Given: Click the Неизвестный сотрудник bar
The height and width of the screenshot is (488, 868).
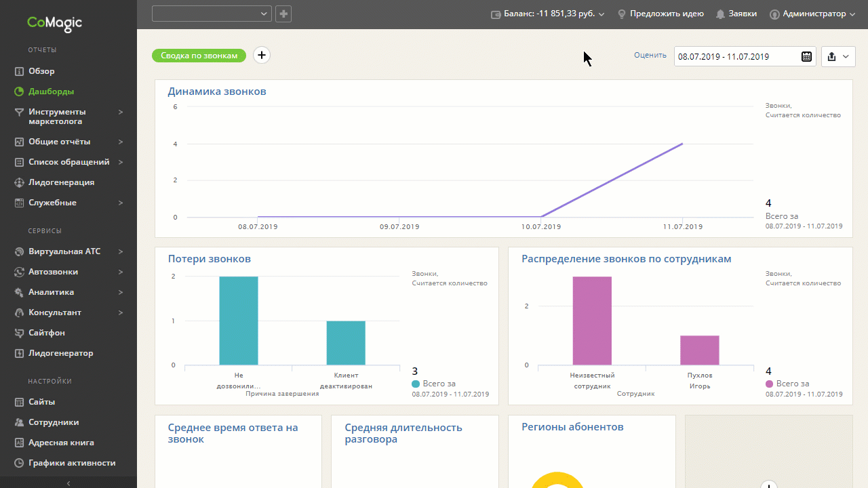Looking at the screenshot, I should click(592, 321).
